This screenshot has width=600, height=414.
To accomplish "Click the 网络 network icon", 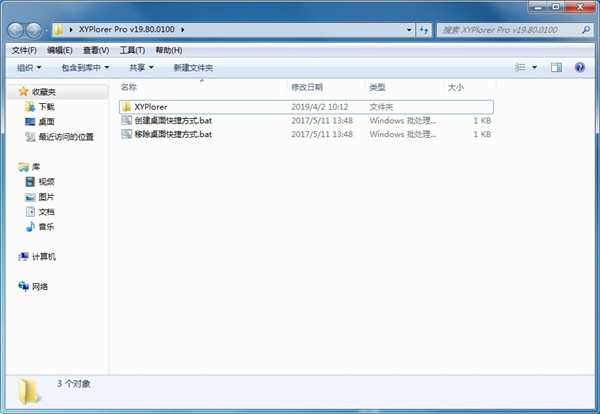I will point(23,286).
